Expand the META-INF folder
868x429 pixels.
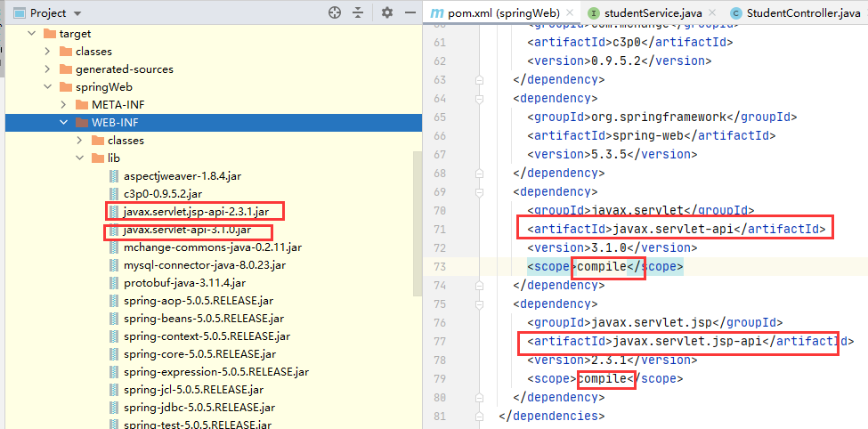64,105
